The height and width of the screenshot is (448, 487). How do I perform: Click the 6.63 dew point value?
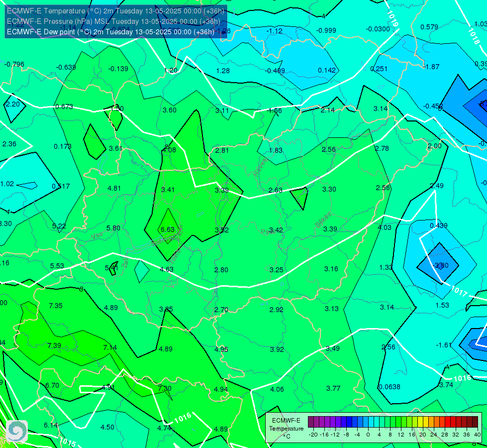tap(168, 229)
